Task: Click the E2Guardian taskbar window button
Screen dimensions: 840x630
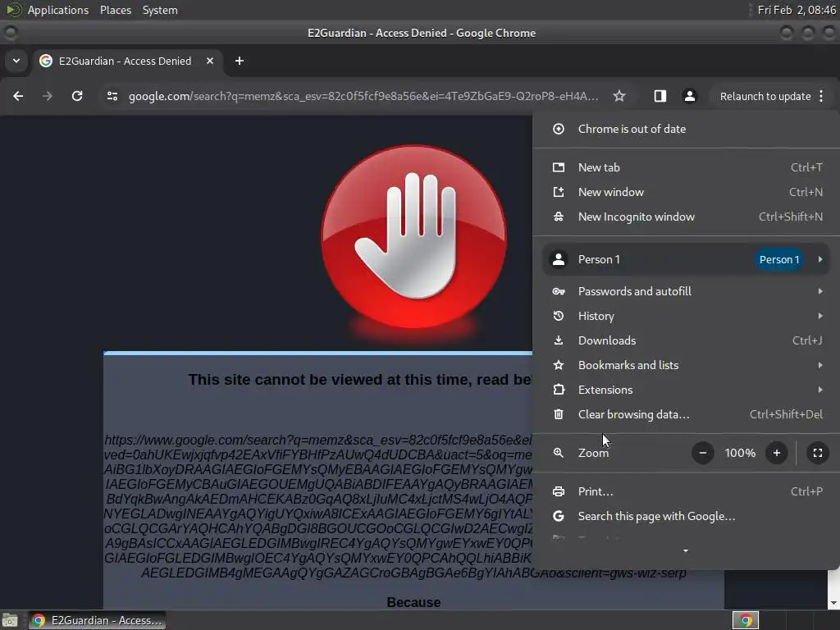Action: tap(97, 620)
